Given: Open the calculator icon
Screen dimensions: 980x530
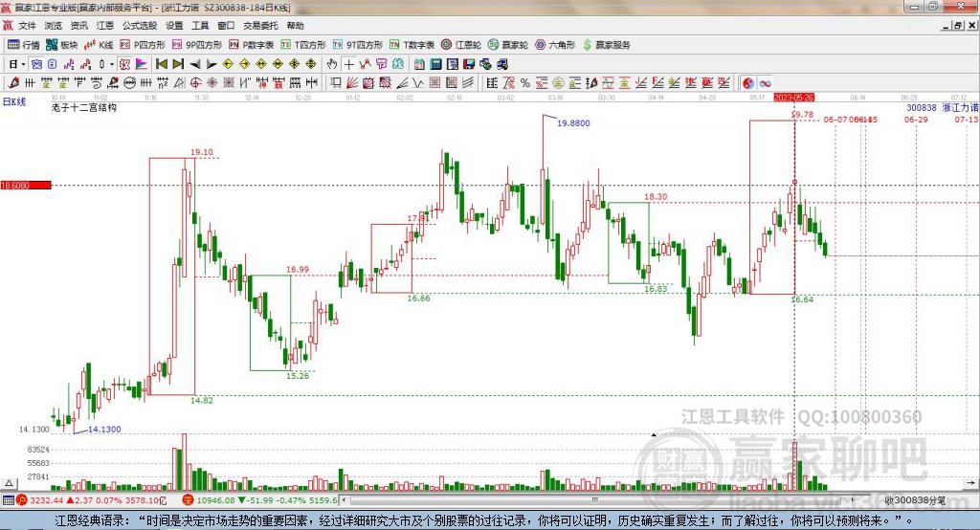Looking at the screenshot, I should (436, 64).
